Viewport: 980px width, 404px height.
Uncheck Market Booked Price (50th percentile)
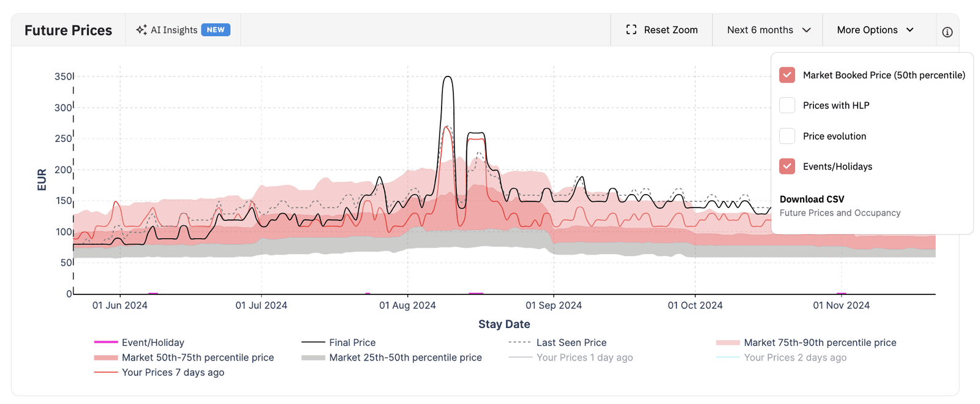click(787, 75)
